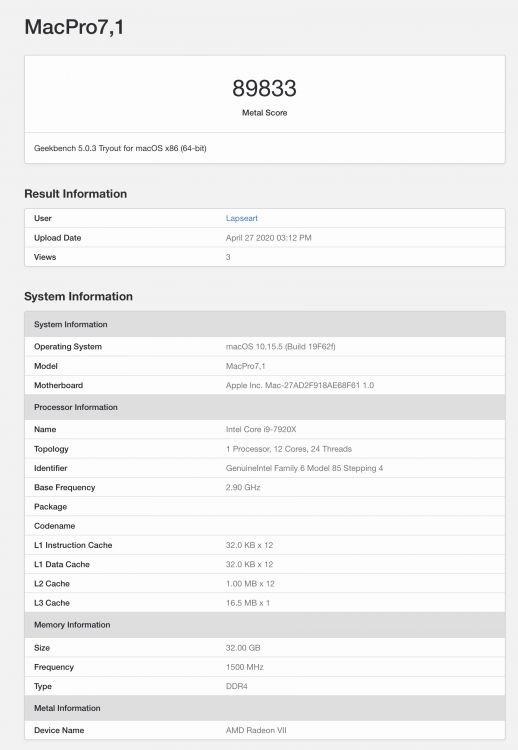Screen dimensions: 518x750
Task: Click the Base Frequency 2.90 GHz value
Action: click(243, 487)
